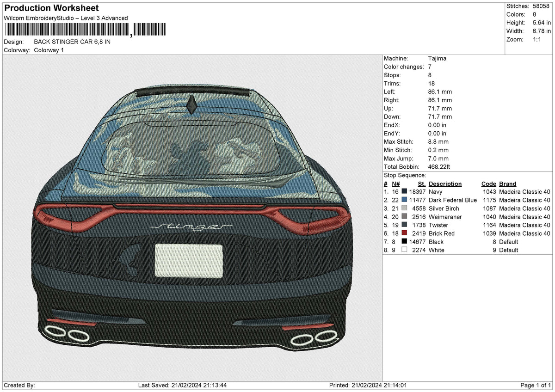Click the EndX: label
This screenshot has width=555, height=392.
tap(392, 125)
